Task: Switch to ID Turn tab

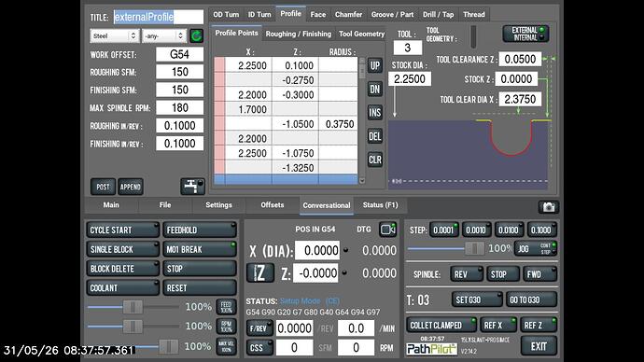Action: (x=259, y=14)
